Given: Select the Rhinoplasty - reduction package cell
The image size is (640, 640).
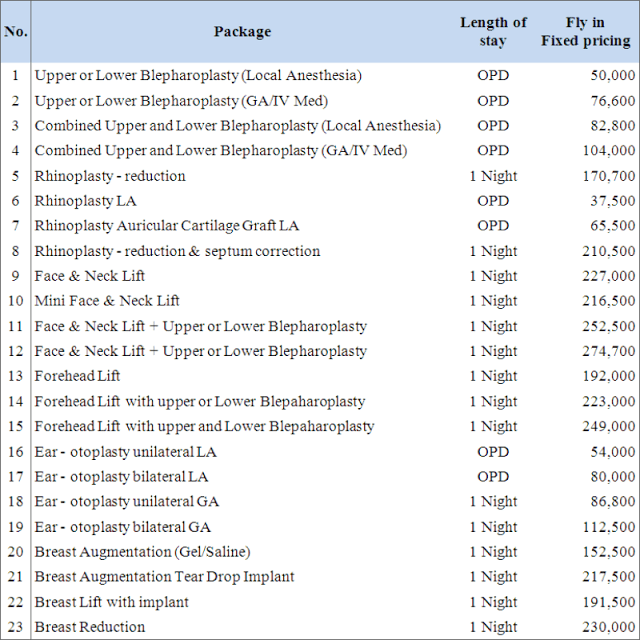Looking at the screenshot, I should pyautogui.click(x=110, y=176).
